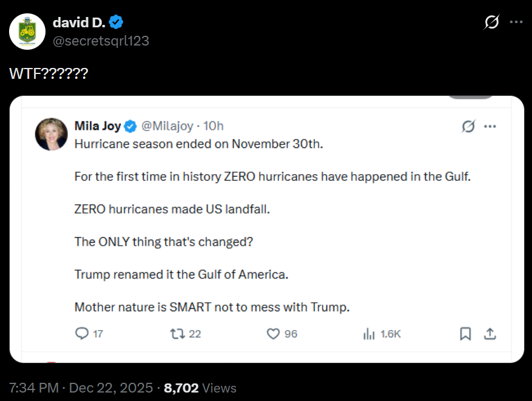
Task: Expand more options on Mila Joy's post
Action: (490, 126)
